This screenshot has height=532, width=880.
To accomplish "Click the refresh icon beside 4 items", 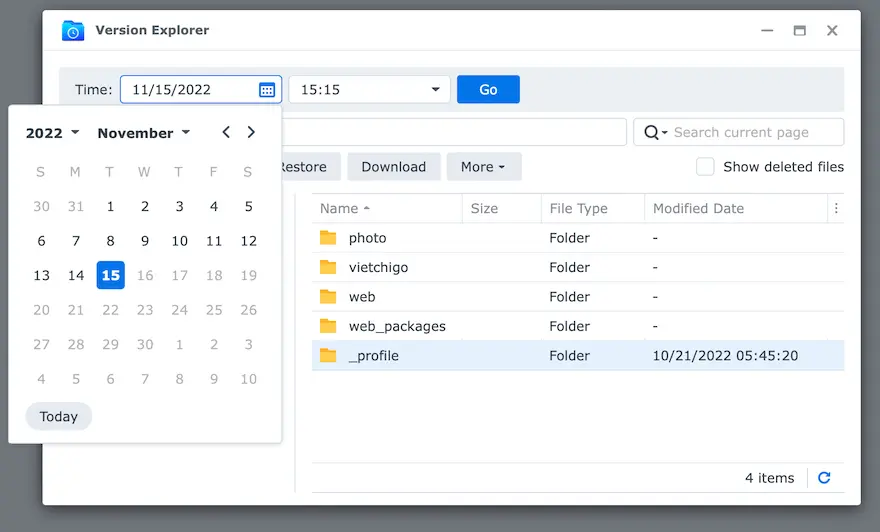I will [x=824, y=478].
